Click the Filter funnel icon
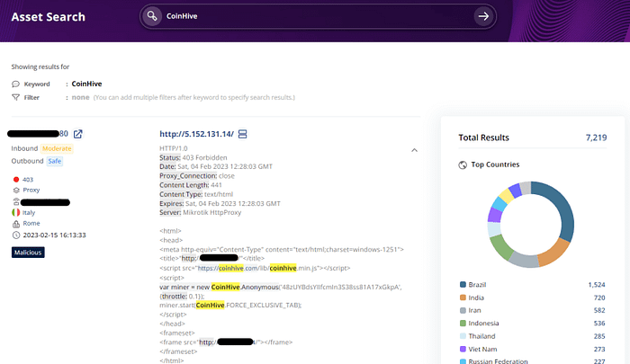The image size is (630, 364). [x=15, y=97]
